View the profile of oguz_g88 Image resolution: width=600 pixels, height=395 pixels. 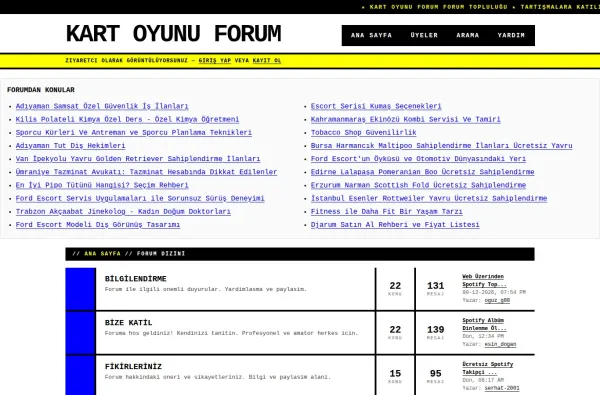(x=497, y=300)
